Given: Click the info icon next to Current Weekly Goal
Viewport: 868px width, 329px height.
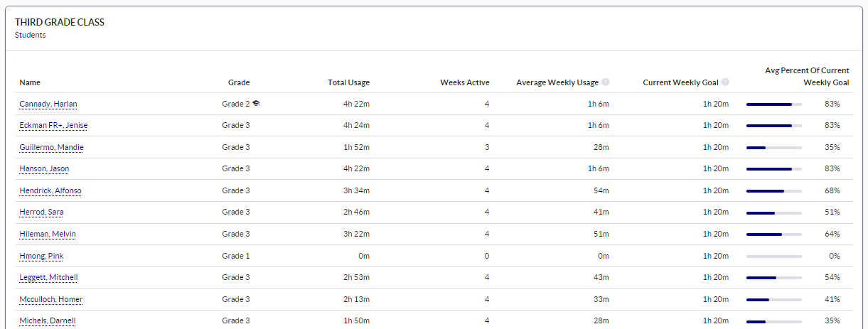Looking at the screenshot, I should pos(725,82).
